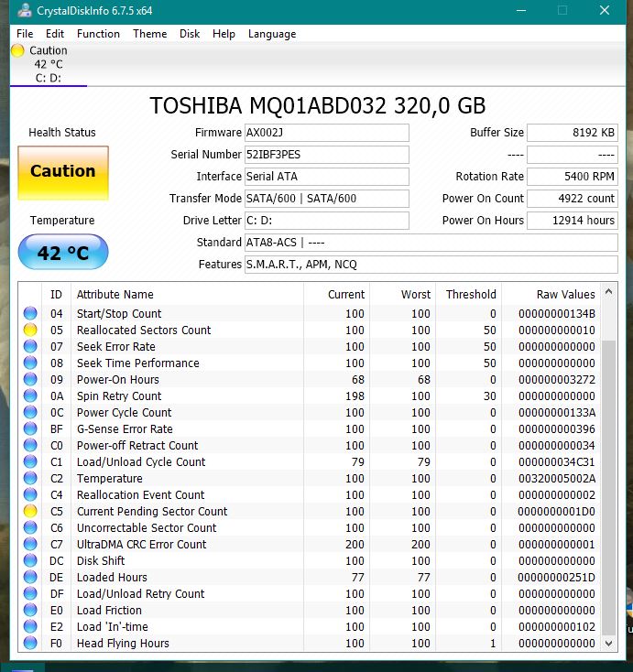This screenshot has width=633, height=672.
Task: Open the Language menu
Action: [x=272, y=34]
